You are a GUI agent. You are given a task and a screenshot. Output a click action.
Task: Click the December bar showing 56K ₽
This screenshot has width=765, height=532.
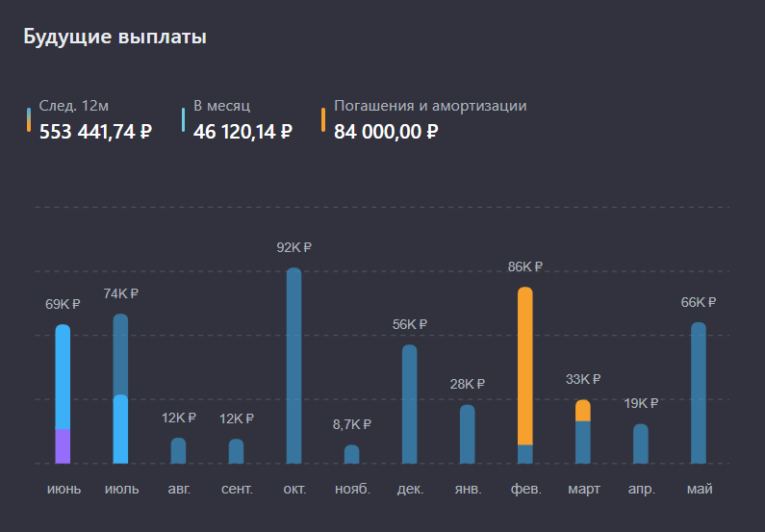coord(410,404)
